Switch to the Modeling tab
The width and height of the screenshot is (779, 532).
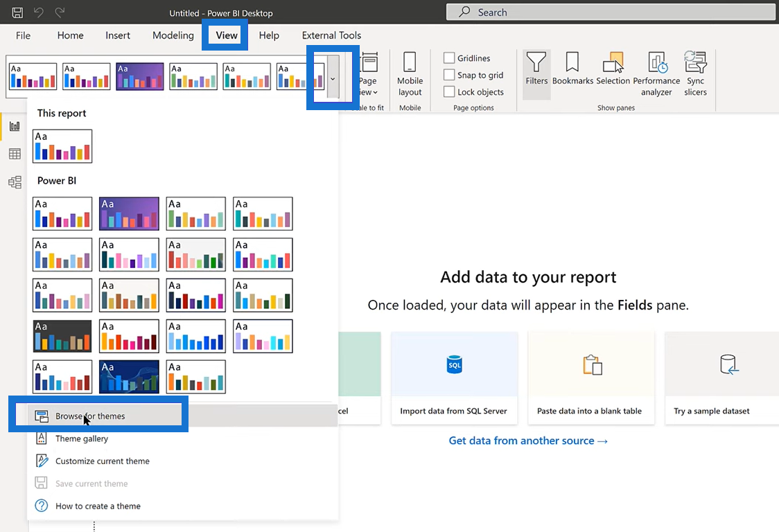coord(173,35)
